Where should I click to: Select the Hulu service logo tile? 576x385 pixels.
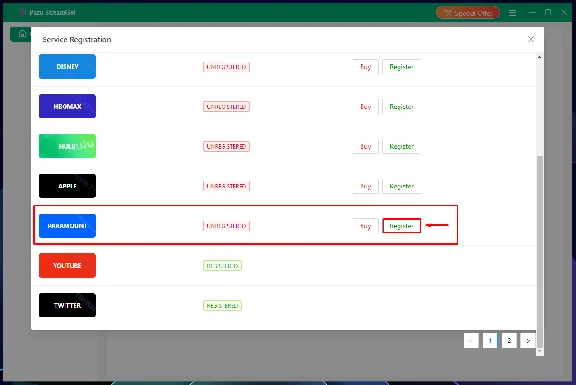point(67,146)
